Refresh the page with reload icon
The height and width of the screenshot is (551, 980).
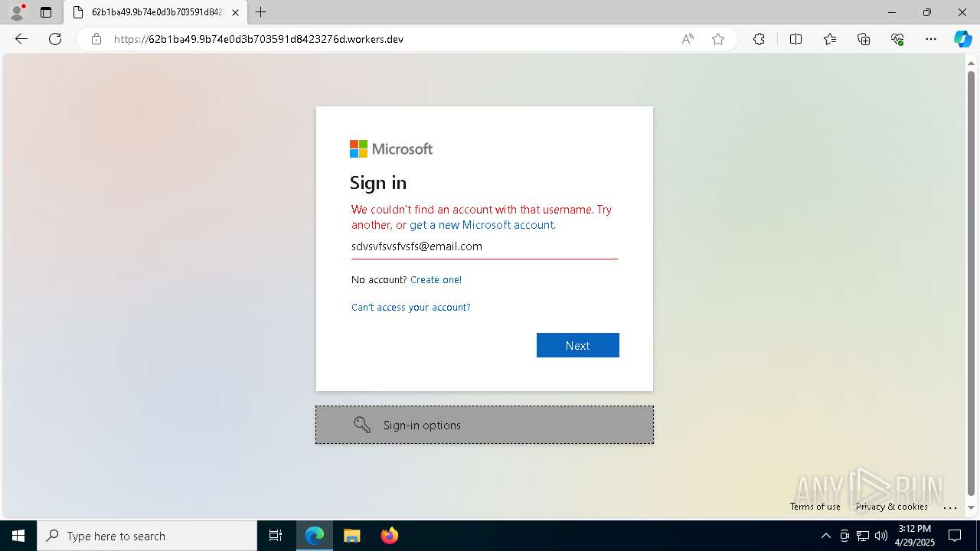[55, 39]
